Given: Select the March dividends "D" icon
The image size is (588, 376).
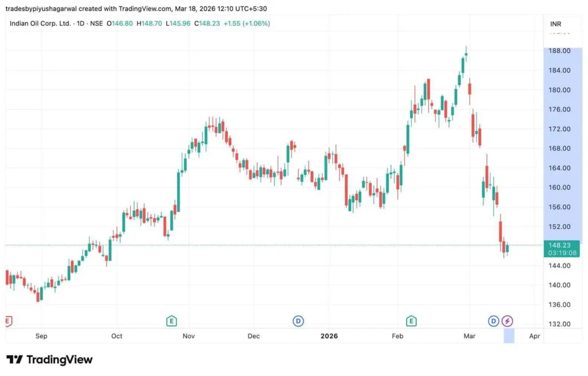Looking at the screenshot, I should pos(493,321).
